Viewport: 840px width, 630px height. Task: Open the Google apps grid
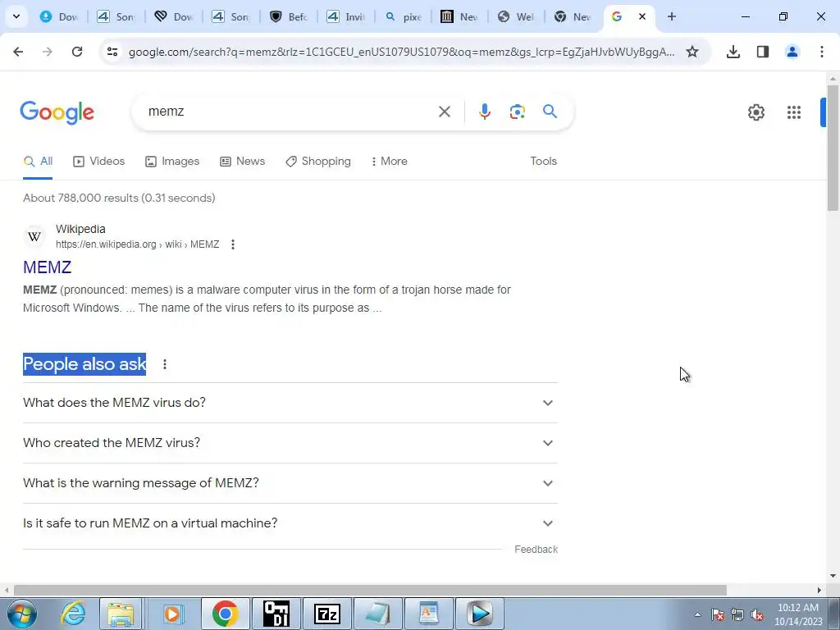(x=794, y=112)
